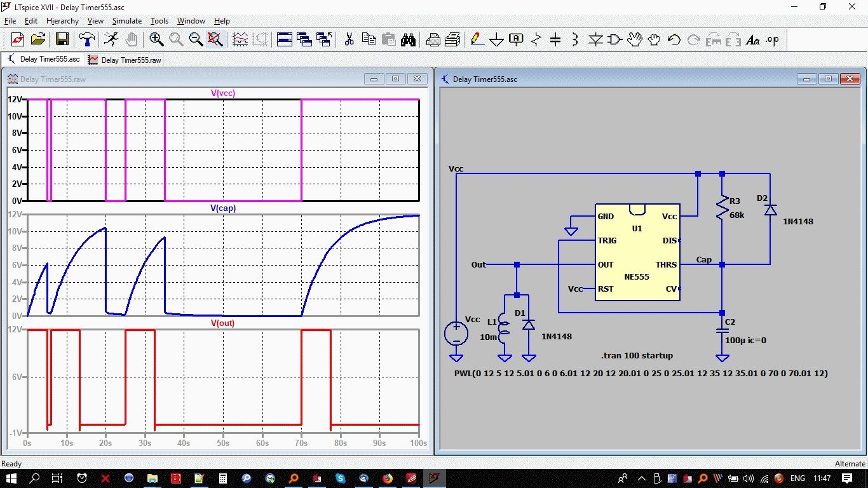
Task: Select the Label Net tool
Action: (x=516, y=39)
